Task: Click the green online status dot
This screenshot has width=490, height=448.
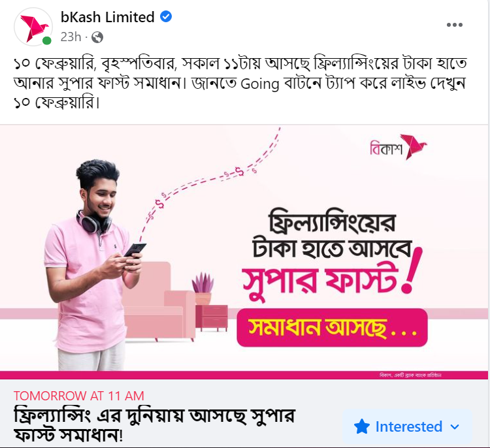Action: pos(47,40)
